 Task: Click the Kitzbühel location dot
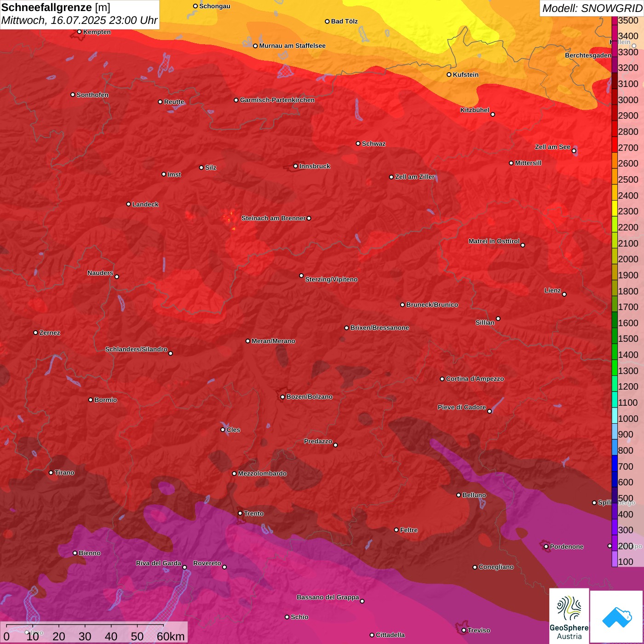click(x=493, y=115)
